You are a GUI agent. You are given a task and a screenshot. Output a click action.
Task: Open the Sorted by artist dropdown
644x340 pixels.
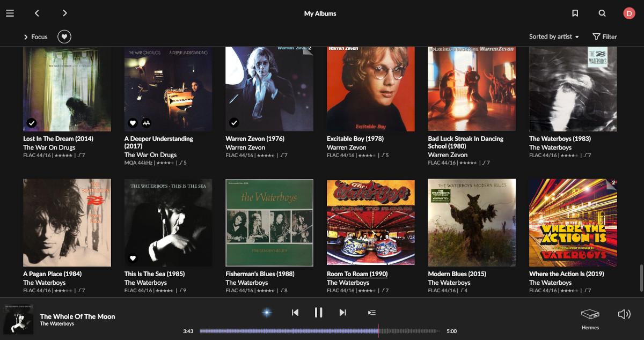[554, 36]
